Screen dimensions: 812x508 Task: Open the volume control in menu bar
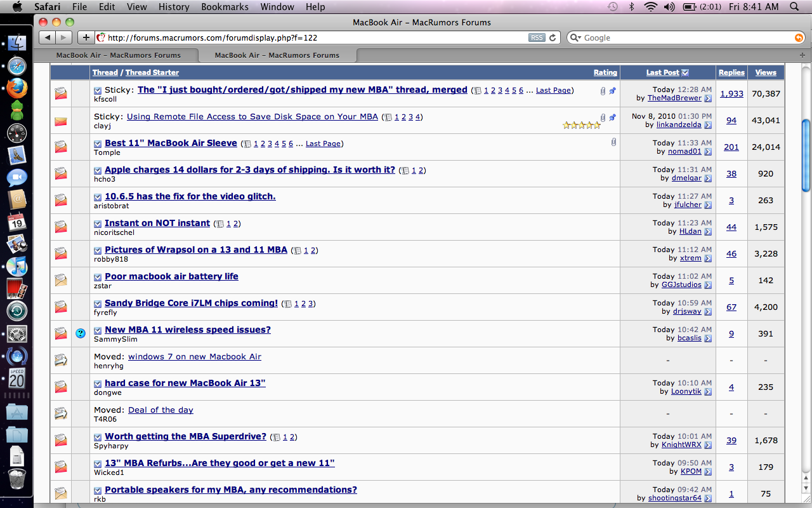pos(669,7)
